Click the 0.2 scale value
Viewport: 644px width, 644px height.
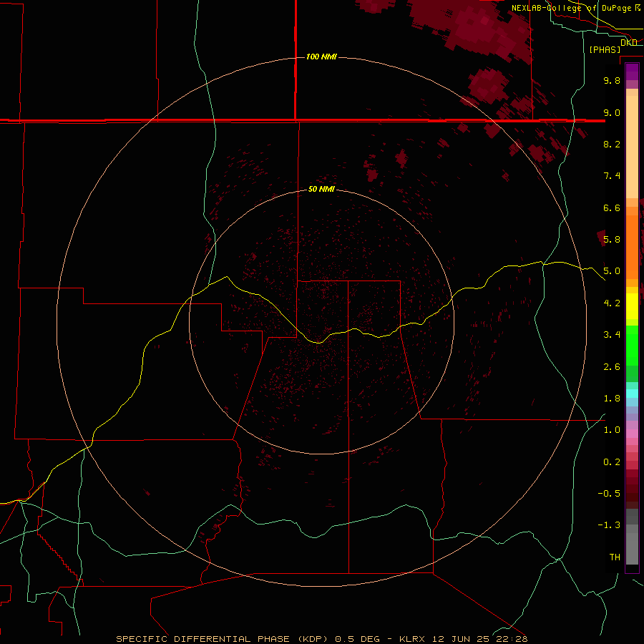(612, 462)
